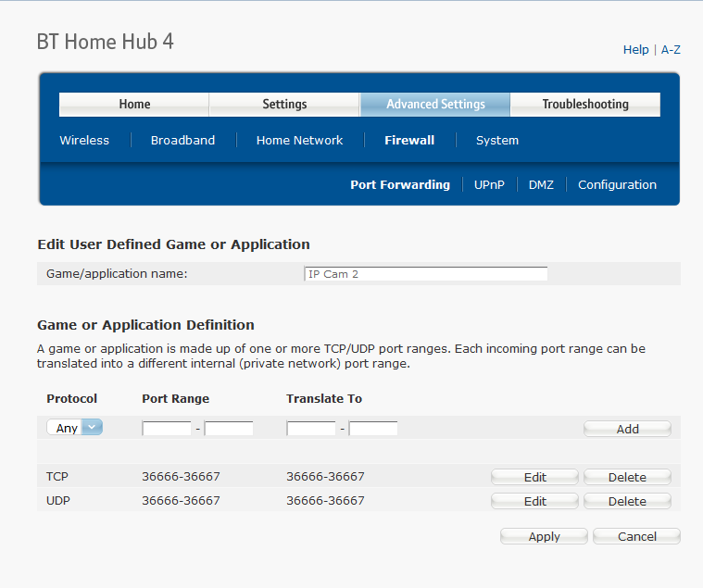Click the Translate To end field
The width and height of the screenshot is (703, 588).
[x=373, y=429]
